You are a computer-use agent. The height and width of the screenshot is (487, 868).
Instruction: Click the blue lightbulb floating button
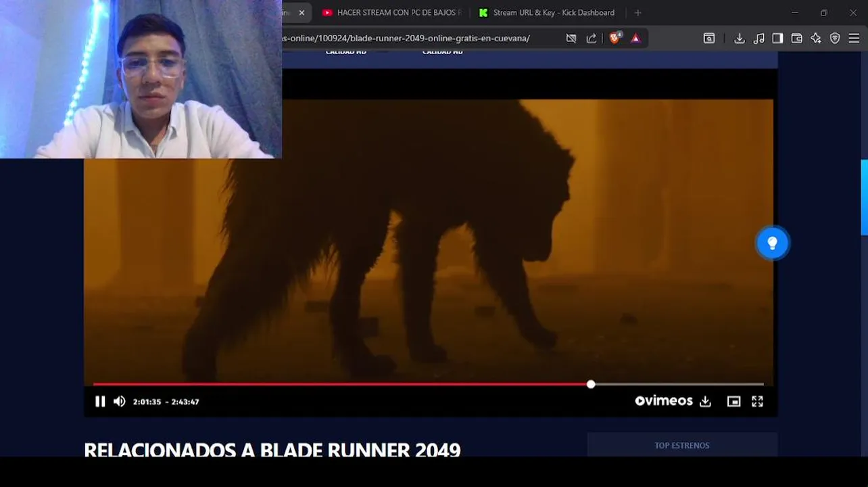tap(773, 243)
